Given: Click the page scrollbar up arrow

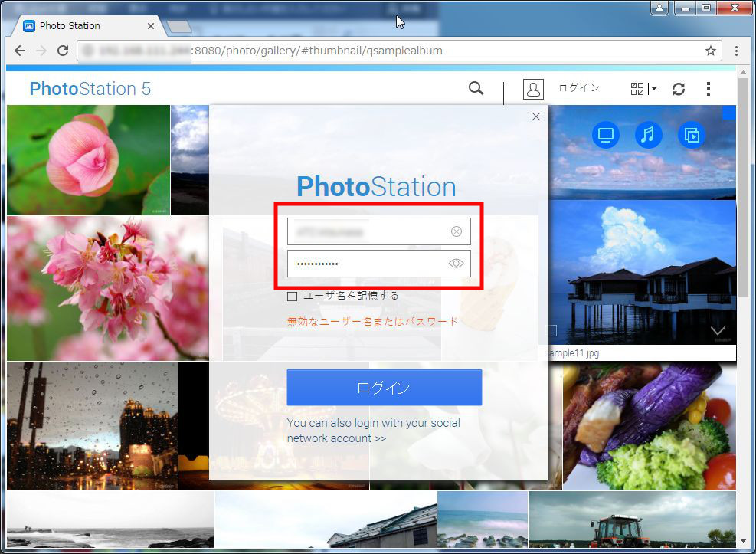Looking at the screenshot, I should (743, 72).
